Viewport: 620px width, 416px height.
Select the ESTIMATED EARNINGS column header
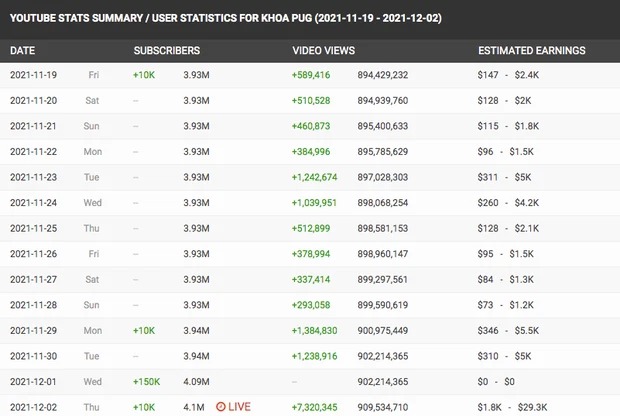pos(531,50)
